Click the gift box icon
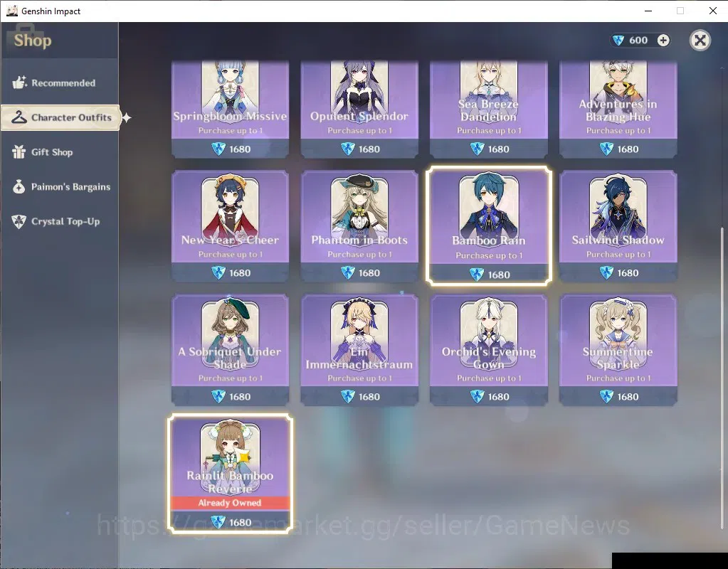Screen dimensions: 728x569 click(19, 151)
